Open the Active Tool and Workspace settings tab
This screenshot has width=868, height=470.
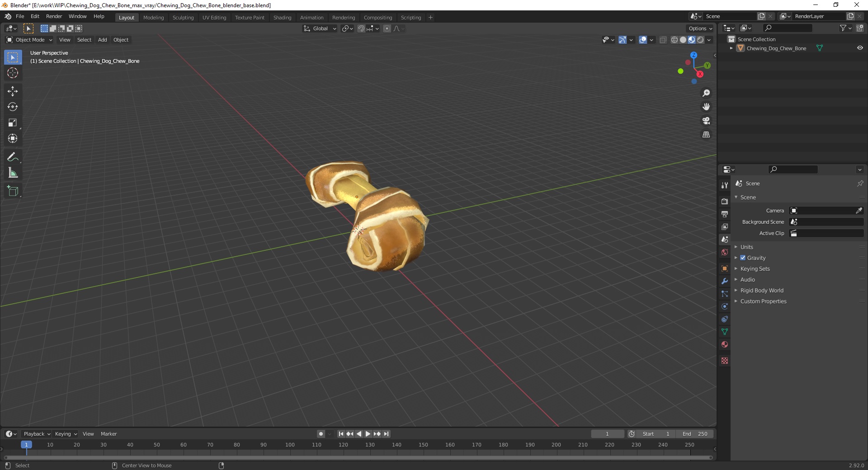(725, 185)
